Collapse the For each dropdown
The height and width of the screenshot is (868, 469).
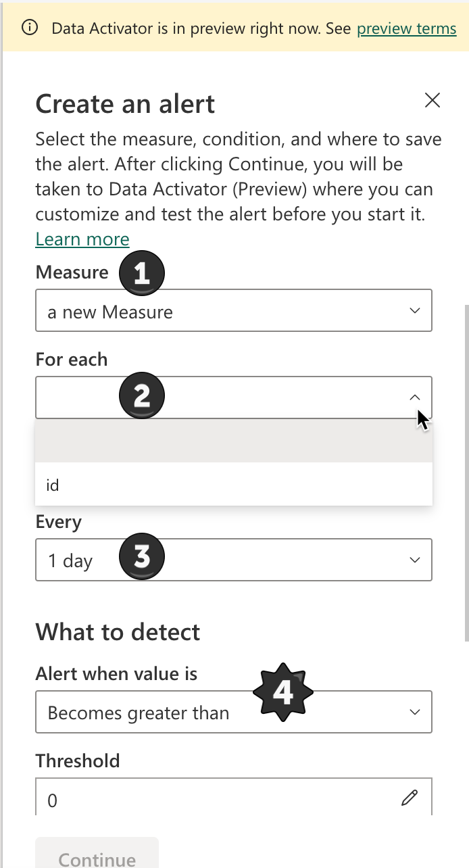(414, 397)
